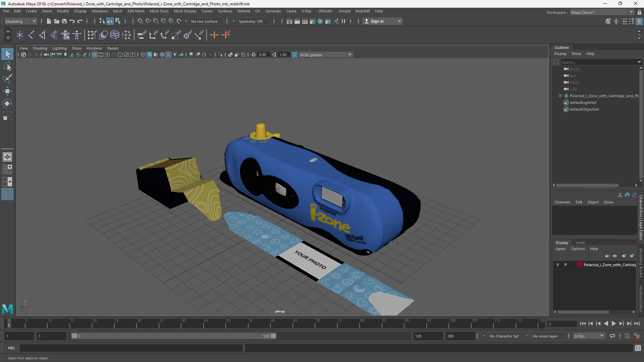
Task: Toggle use all lights in viewport
Action: pos(175,55)
